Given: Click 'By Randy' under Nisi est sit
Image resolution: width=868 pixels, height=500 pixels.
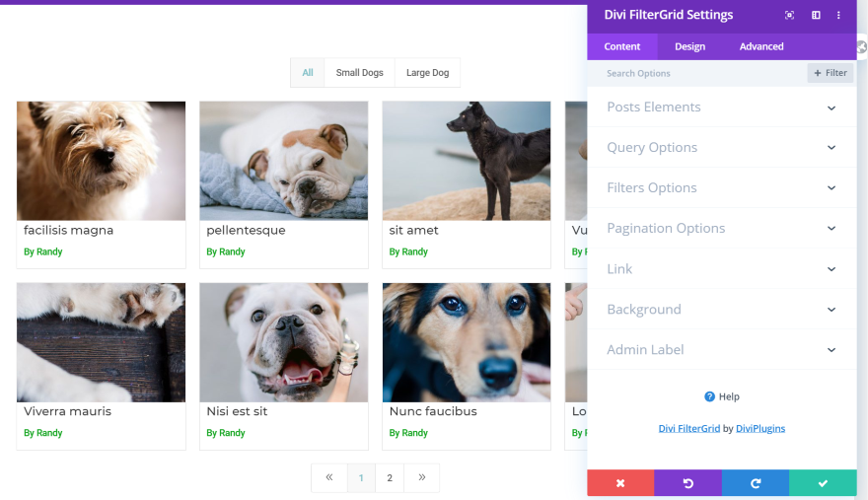Looking at the screenshot, I should (226, 433).
